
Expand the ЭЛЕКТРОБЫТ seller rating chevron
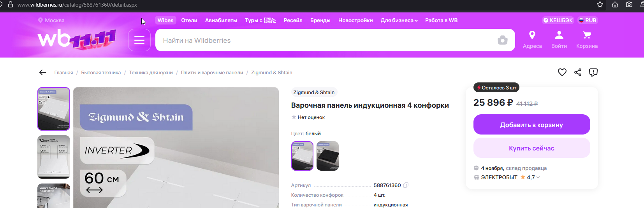click(x=538, y=177)
